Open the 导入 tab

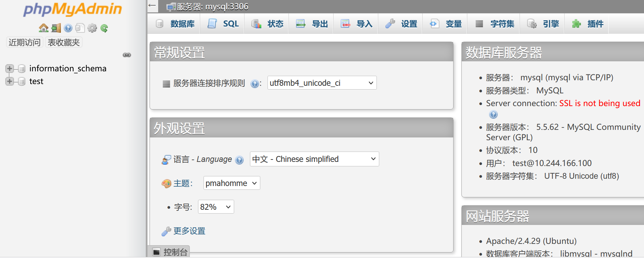(356, 24)
